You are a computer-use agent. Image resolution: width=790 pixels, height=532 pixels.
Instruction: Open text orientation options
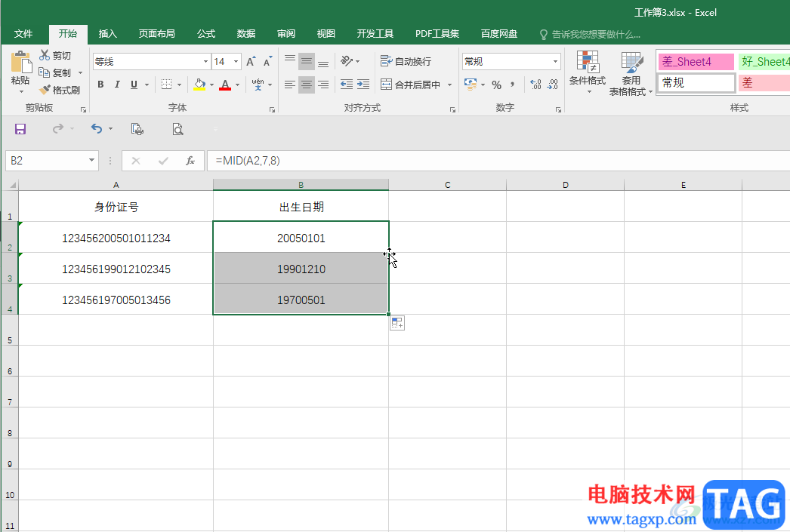coord(347,61)
